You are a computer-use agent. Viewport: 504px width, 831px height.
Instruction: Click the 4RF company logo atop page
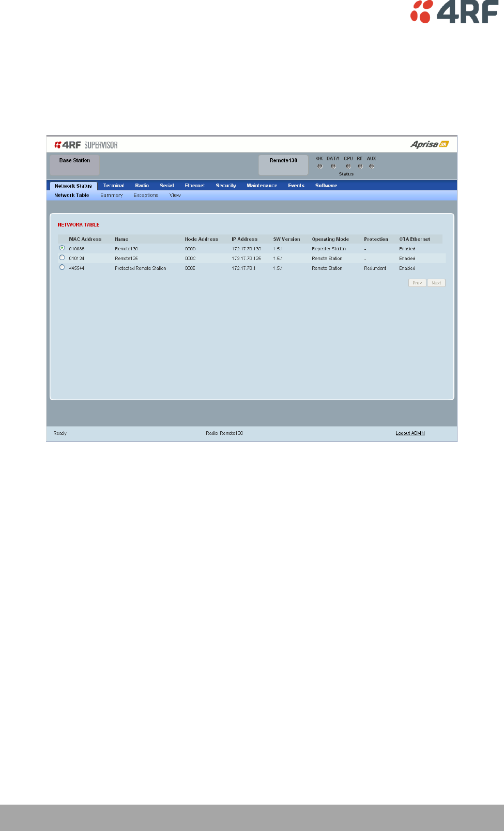tap(454, 12)
